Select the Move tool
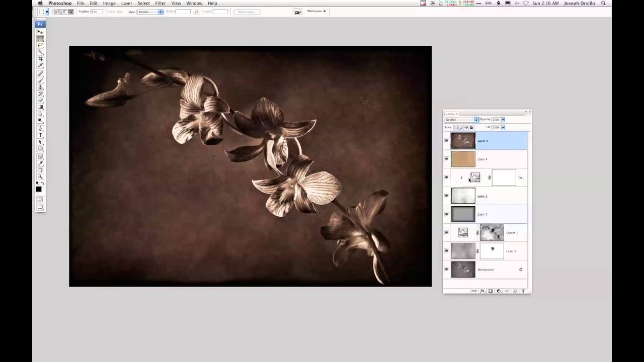Image resolution: width=644 pixels, height=362 pixels. pos(40,32)
